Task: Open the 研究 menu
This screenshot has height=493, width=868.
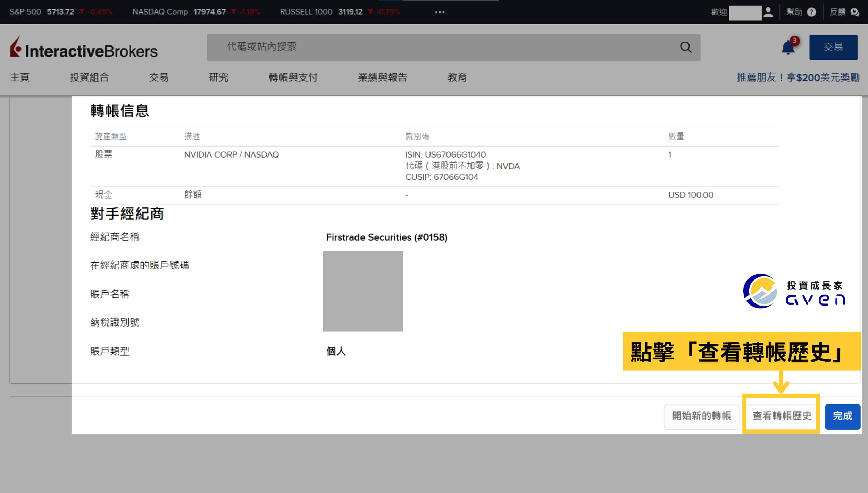Action: point(218,77)
